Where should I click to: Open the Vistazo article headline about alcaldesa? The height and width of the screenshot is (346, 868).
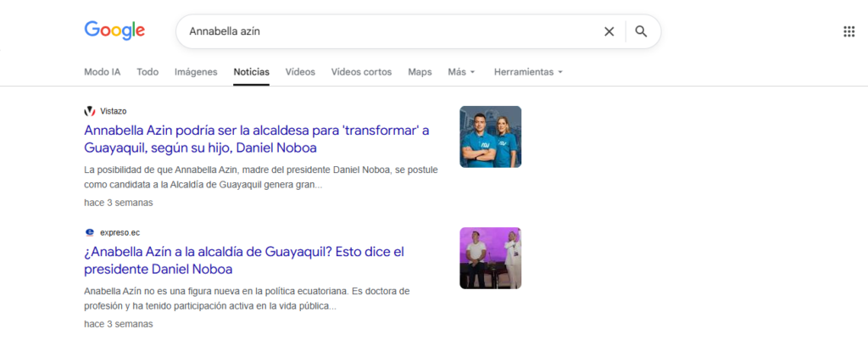tap(257, 138)
